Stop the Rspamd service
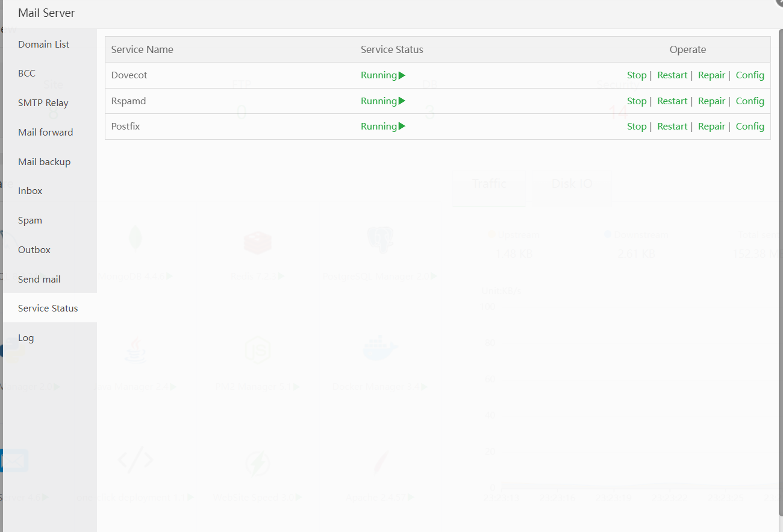The height and width of the screenshot is (532, 783). pos(637,101)
